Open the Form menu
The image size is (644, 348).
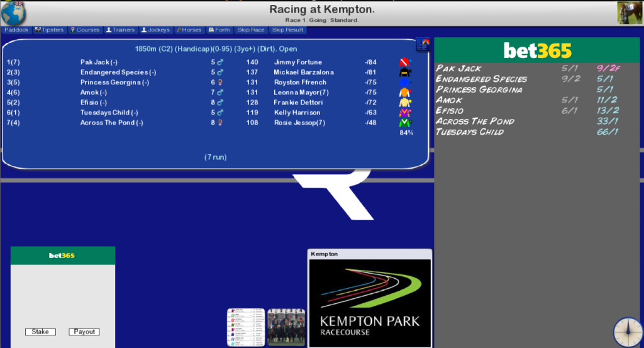219,30
